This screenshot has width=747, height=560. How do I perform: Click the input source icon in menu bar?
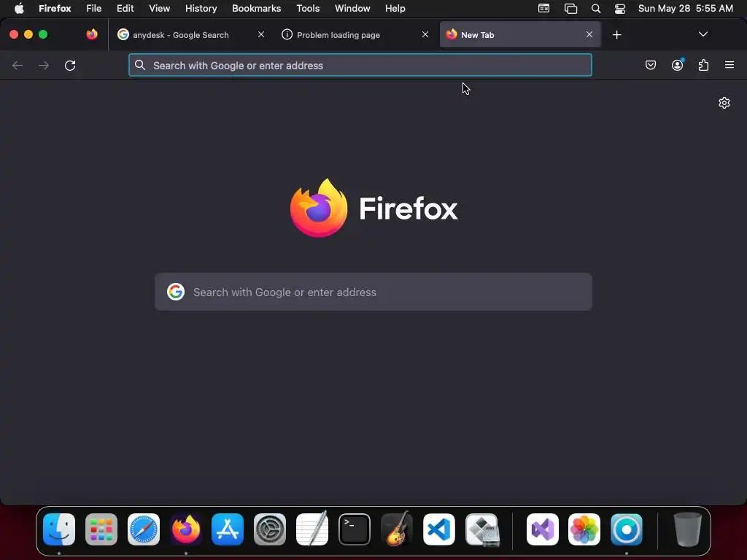(x=543, y=8)
